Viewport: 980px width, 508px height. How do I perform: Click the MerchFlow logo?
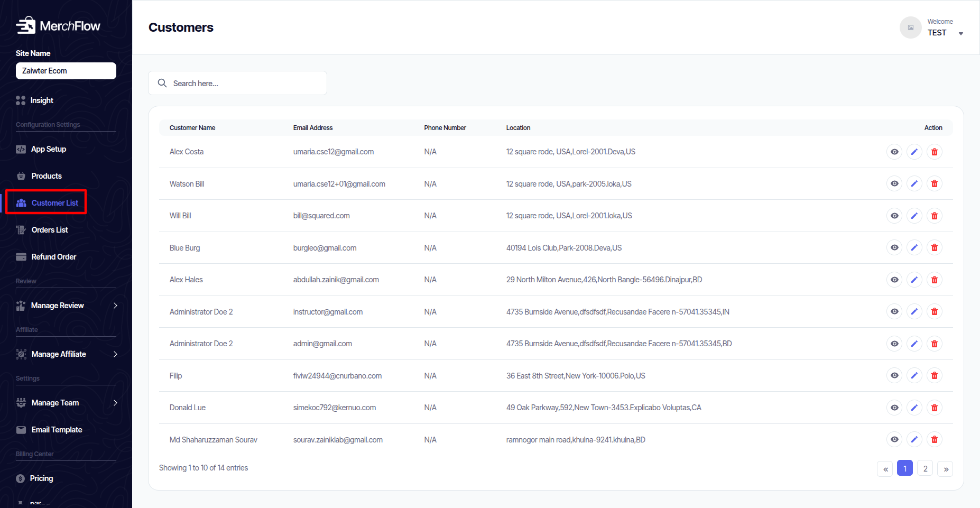click(x=58, y=25)
